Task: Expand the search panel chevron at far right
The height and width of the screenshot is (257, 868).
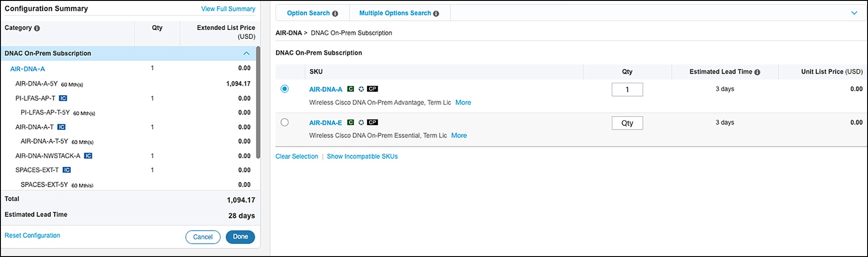Action: tap(854, 13)
